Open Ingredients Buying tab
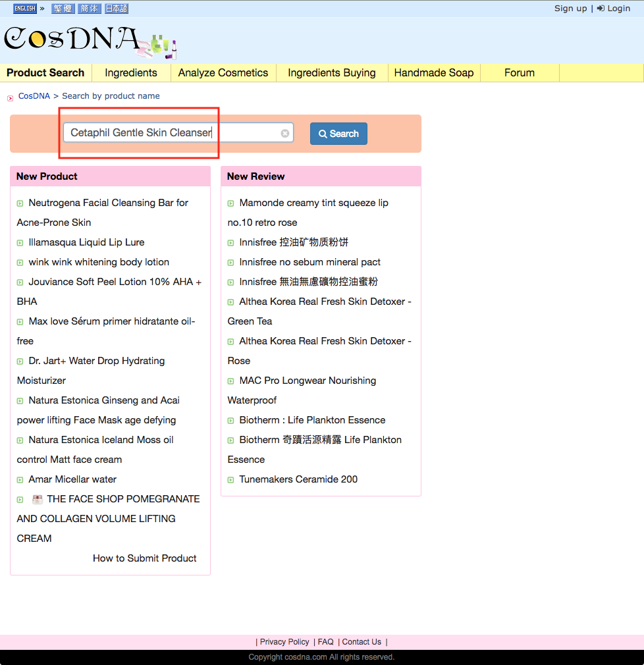Image resolution: width=644 pixels, height=665 pixels. (x=332, y=73)
